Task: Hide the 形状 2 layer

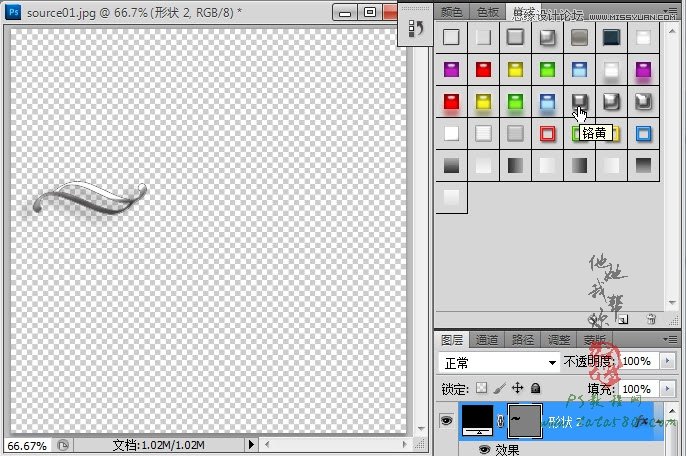Action: coord(446,421)
